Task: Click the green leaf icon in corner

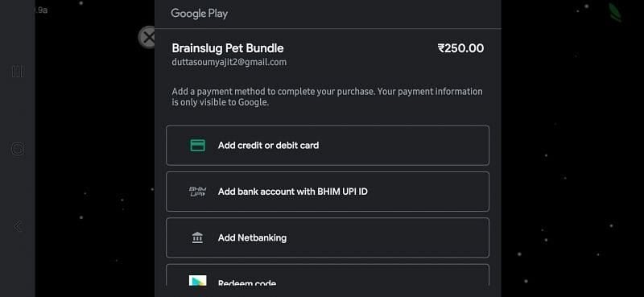Action: 615,11
